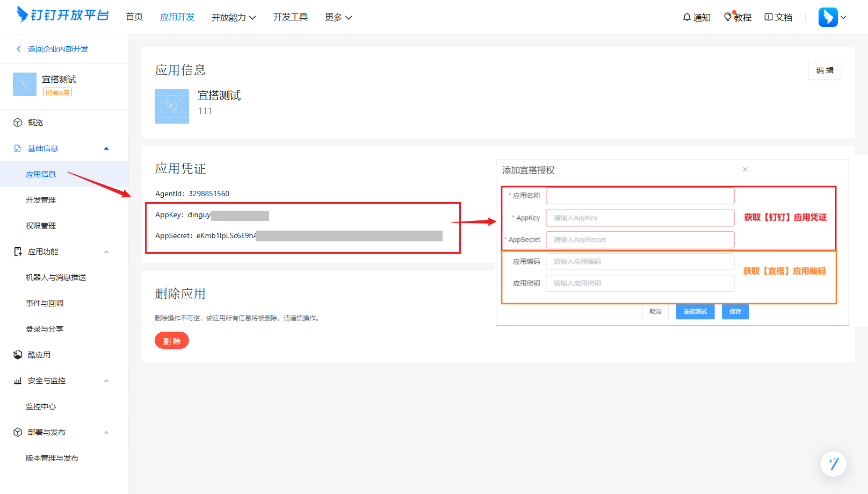The image size is (868, 494).
Task: Collapse the 应用功能 section arrow
Action: tap(106, 252)
